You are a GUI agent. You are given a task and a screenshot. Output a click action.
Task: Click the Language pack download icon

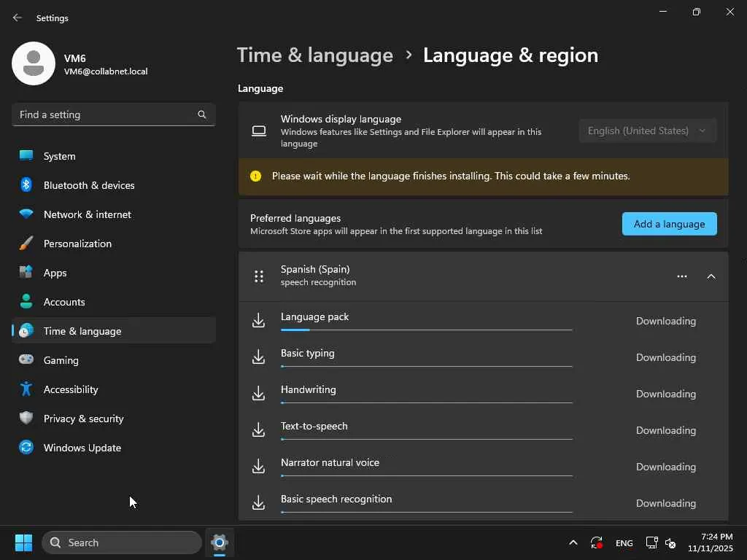tap(258, 321)
